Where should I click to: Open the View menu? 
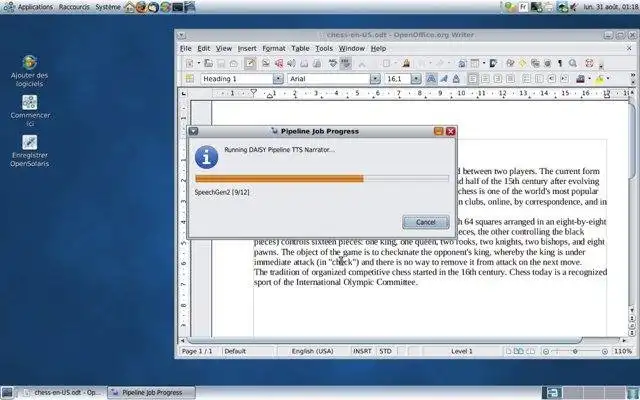click(x=224, y=48)
